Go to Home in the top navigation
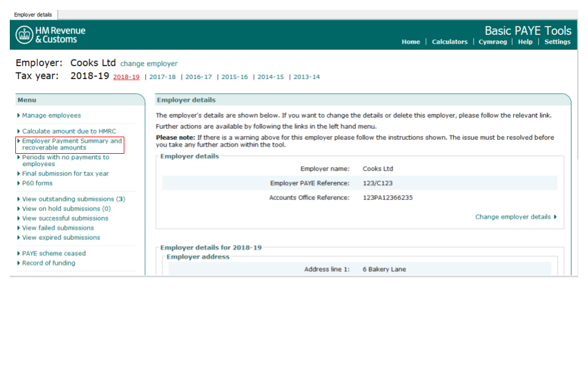The width and height of the screenshot is (588, 392). [x=410, y=42]
